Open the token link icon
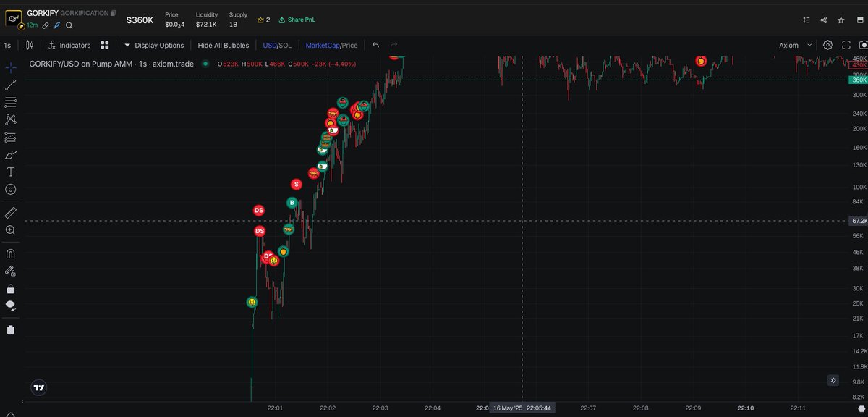 point(45,25)
